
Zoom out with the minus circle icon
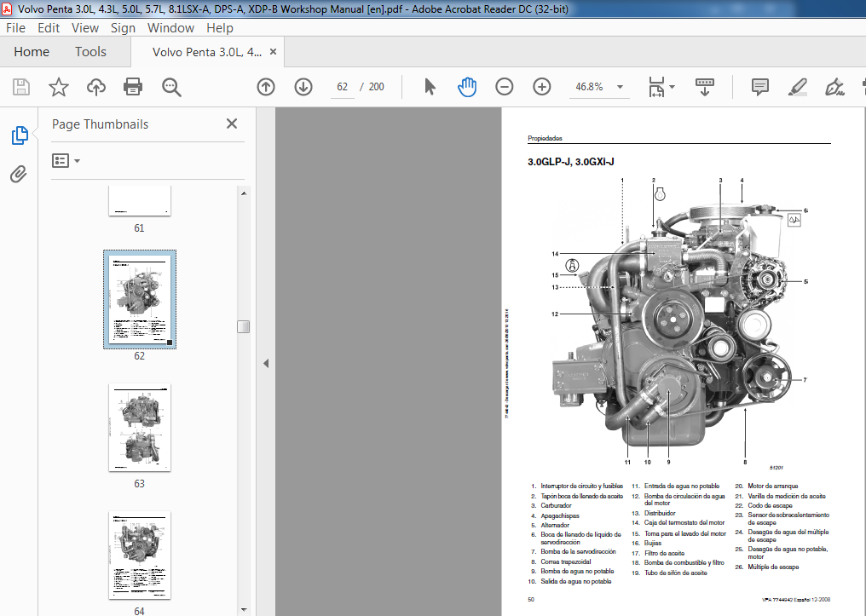505,87
